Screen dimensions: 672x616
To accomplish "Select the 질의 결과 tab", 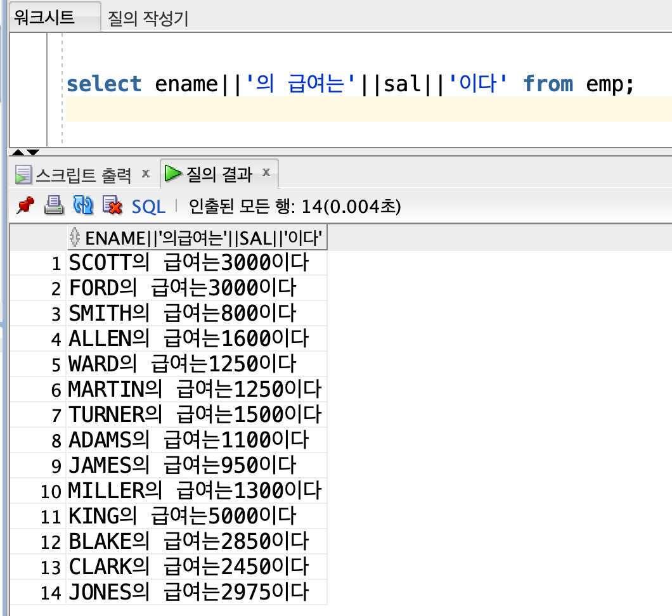I will coord(219,174).
